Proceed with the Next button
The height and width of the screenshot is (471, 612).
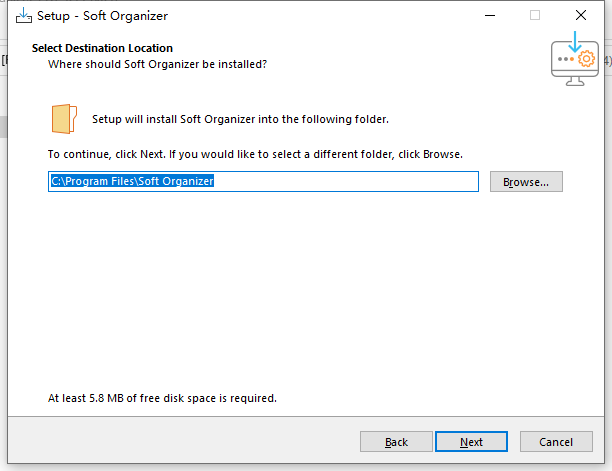[471, 442]
